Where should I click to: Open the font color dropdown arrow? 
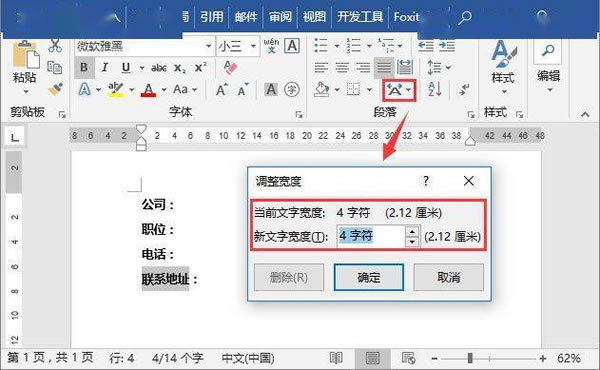pos(164,90)
